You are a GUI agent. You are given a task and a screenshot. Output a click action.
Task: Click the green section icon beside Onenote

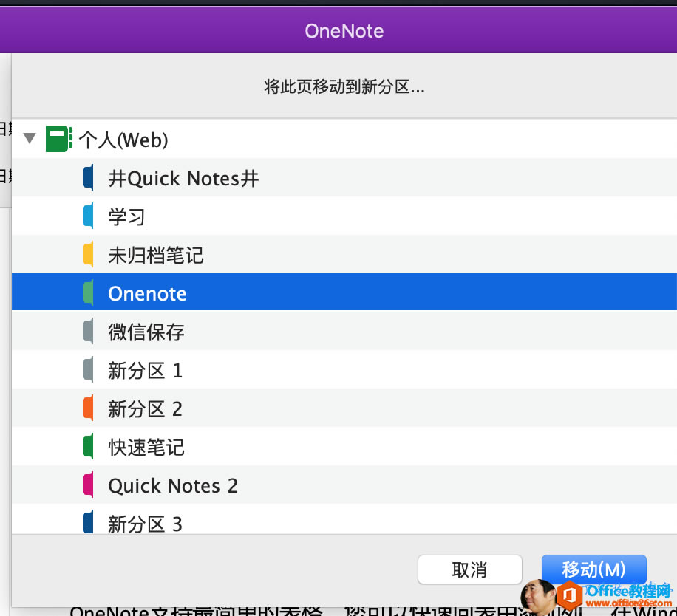click(88, 292)
